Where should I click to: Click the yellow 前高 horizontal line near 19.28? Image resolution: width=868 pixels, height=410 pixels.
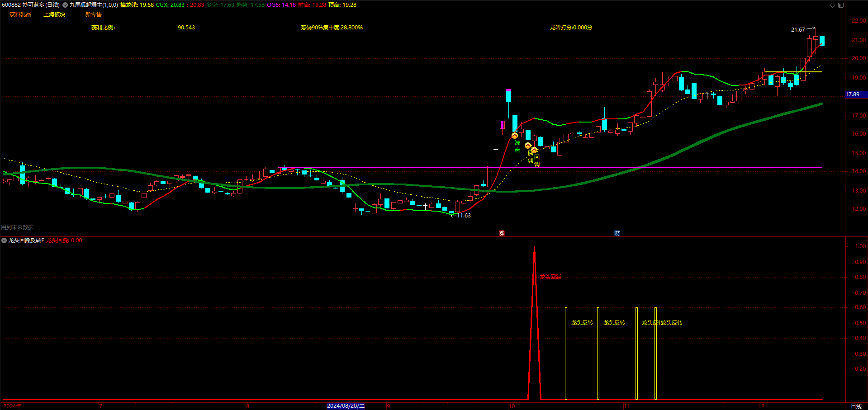click(792, 72)
